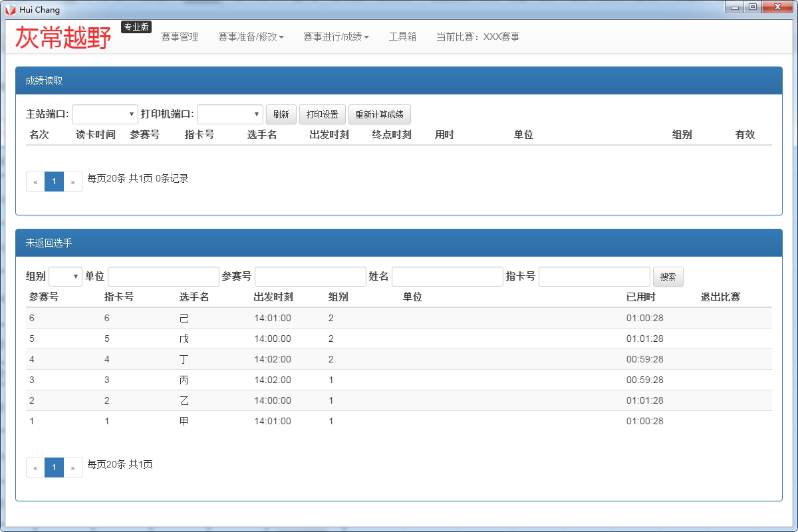This screenshot has height=532, width=798.
Task: Click the 搜索 search button
Action: click(668, 277)
